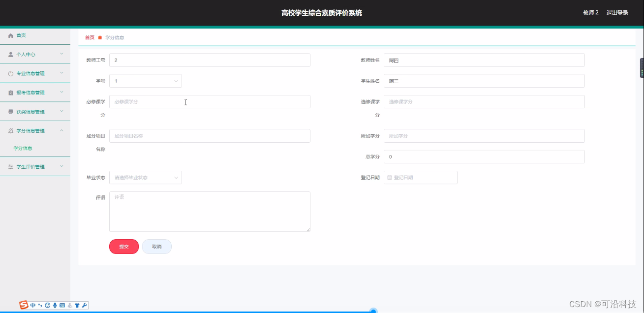This screenshot has width=644, height=313.
Task: Expand the 专业信息管理 menu
Action: point(35,73)
